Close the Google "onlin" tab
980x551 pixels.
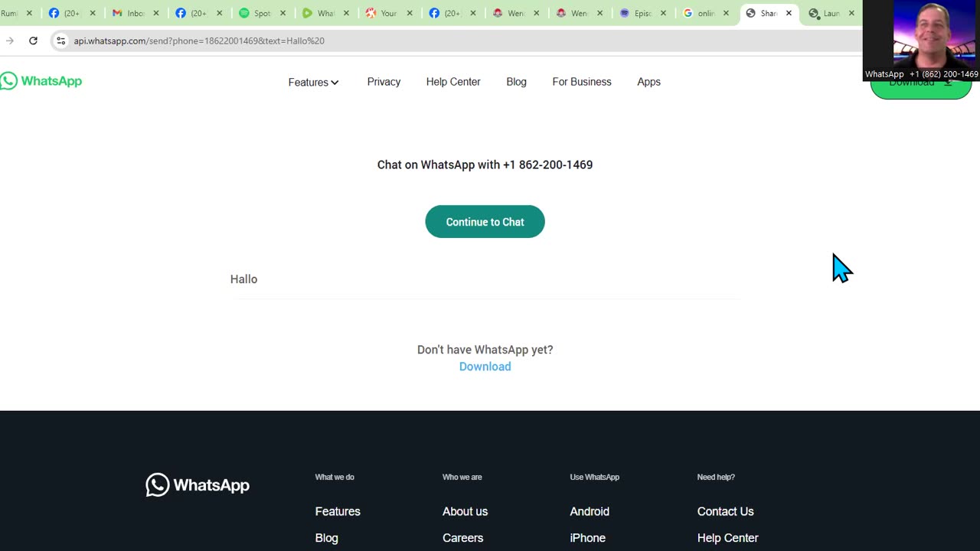tap(726, 13)
